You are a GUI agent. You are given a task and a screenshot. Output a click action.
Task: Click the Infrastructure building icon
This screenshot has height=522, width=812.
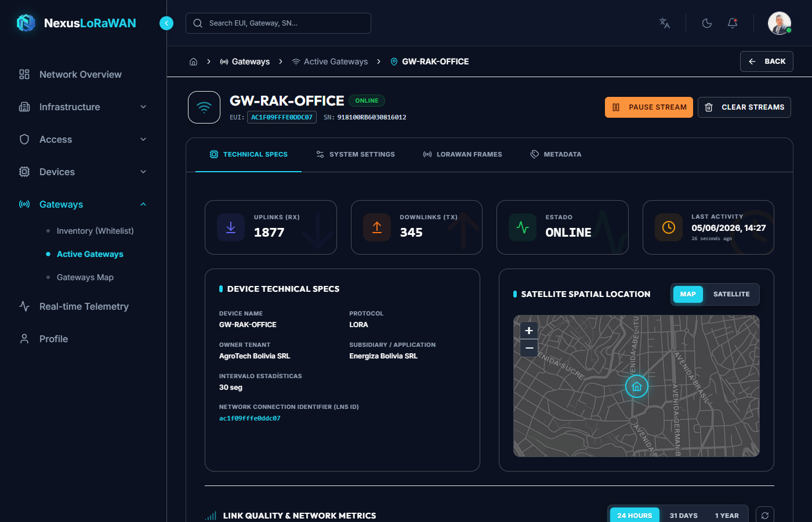tap(24, 107)
